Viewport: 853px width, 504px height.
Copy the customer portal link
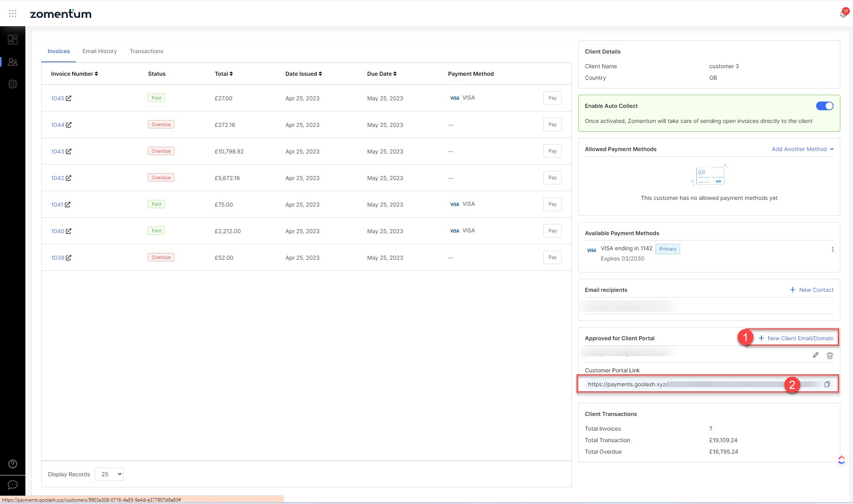point(827,384)
